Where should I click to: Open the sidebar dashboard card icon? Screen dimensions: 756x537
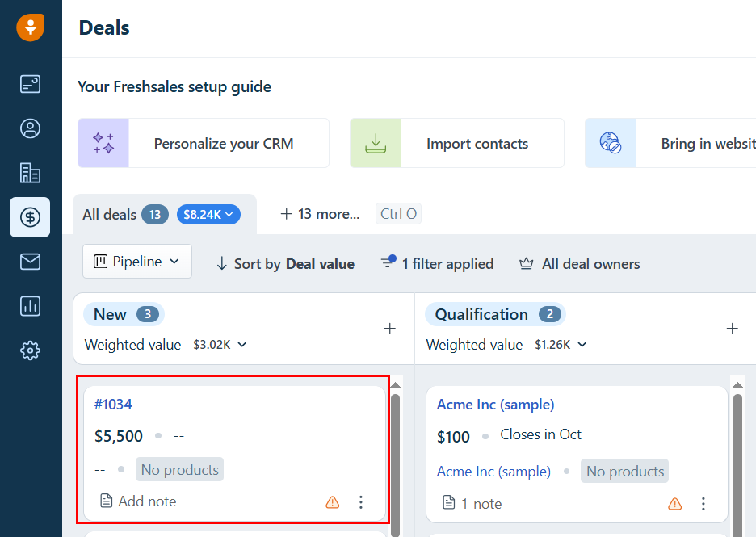(x=31, y=84)
